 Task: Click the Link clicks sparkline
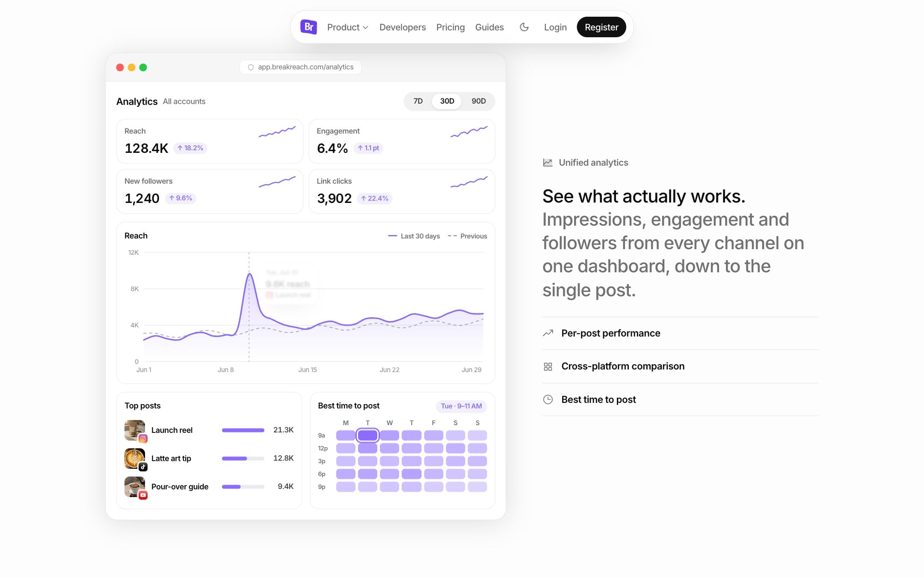point(469,182)
